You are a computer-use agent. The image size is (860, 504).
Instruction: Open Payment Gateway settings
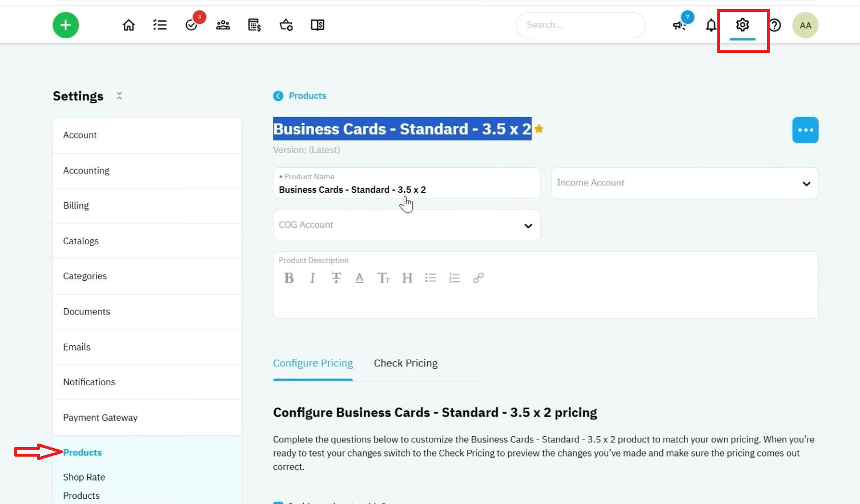(x=147, y=418)
